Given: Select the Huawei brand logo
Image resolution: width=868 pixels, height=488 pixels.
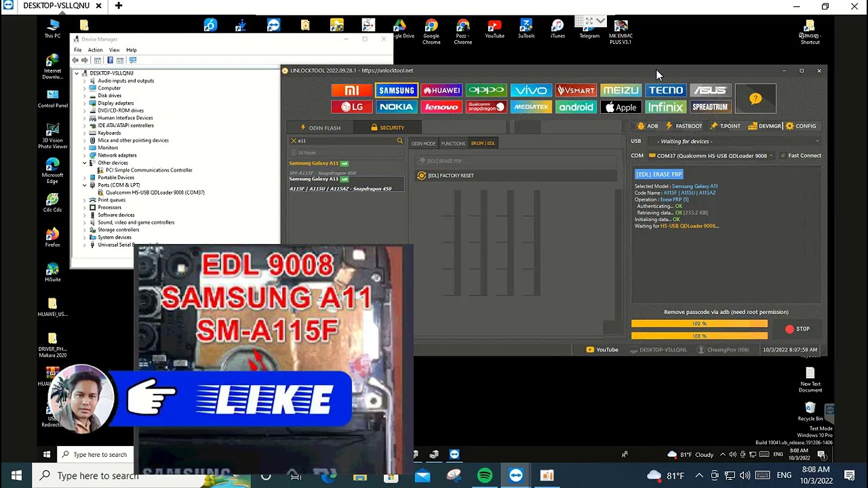Looking at the screenshot, I should (x=441, y=90).
